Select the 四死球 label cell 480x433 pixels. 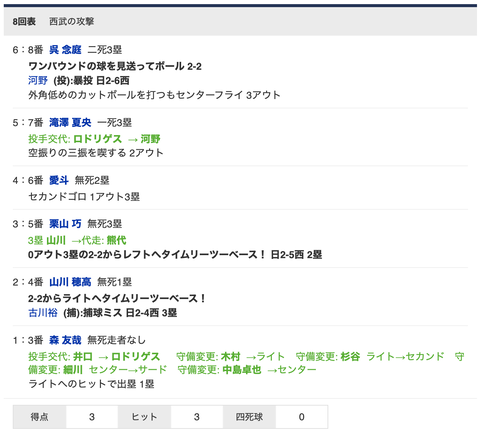pos(249,417)
